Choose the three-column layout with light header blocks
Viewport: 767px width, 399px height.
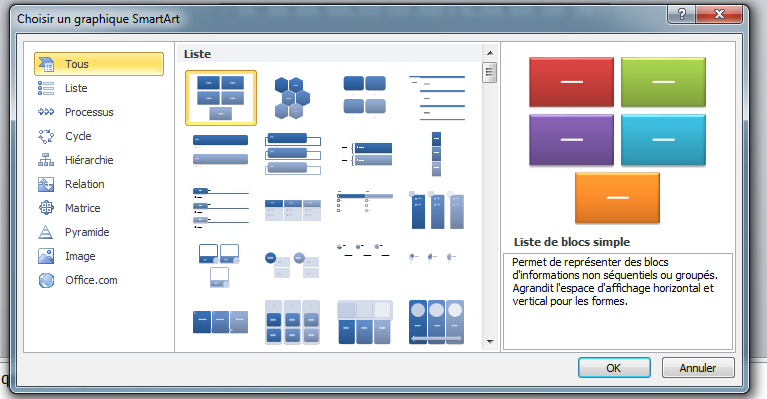point(364,322)
